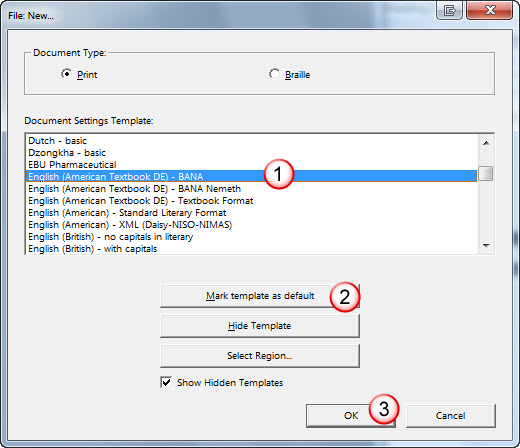Image resolution: width=520 pixels, height=448 pixels.
Task: Click the template list scroll up arrow
Action: pos(486,143)
